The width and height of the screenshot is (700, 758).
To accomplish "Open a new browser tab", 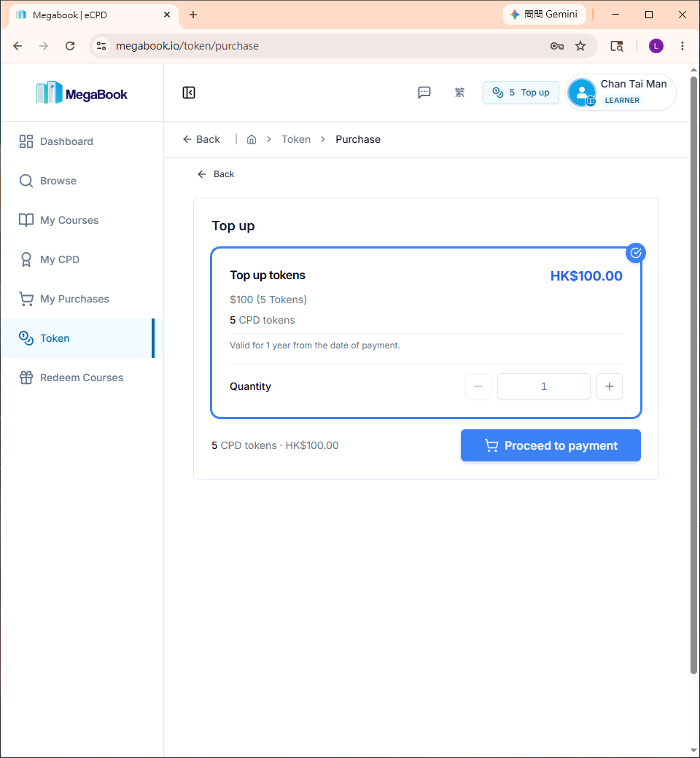I will point(193,15).
